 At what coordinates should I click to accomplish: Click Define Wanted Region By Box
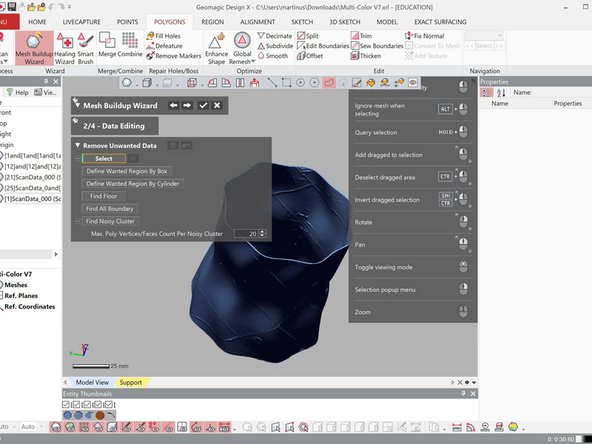coord(127,171)
